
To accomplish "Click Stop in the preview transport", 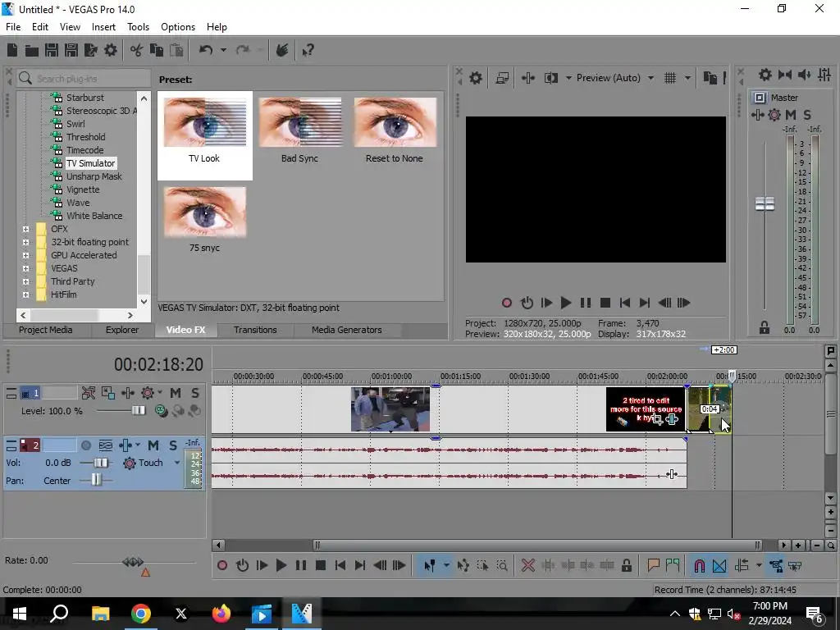I will tap(605, 303).
